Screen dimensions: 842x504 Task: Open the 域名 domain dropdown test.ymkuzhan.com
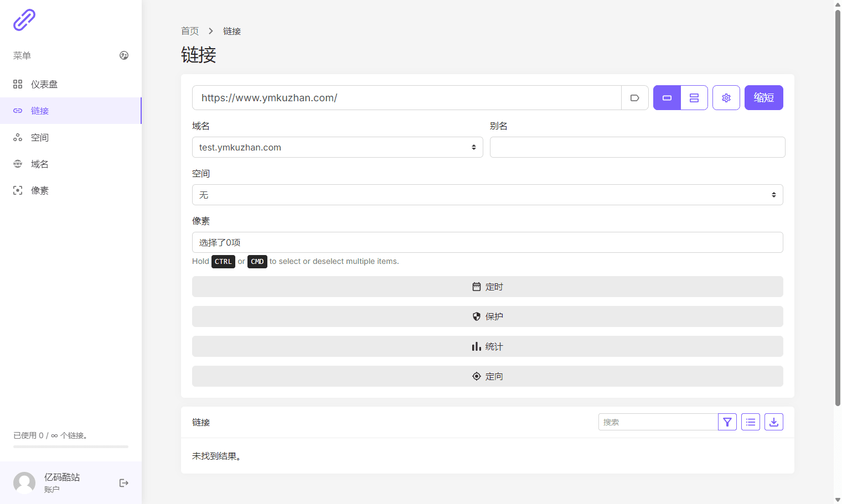tap(338, 147)
